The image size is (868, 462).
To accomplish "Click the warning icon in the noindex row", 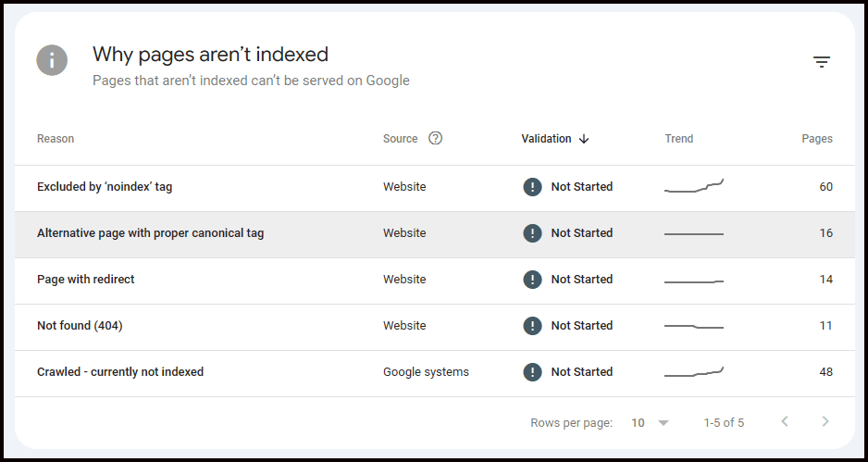I will click(532, 187).
